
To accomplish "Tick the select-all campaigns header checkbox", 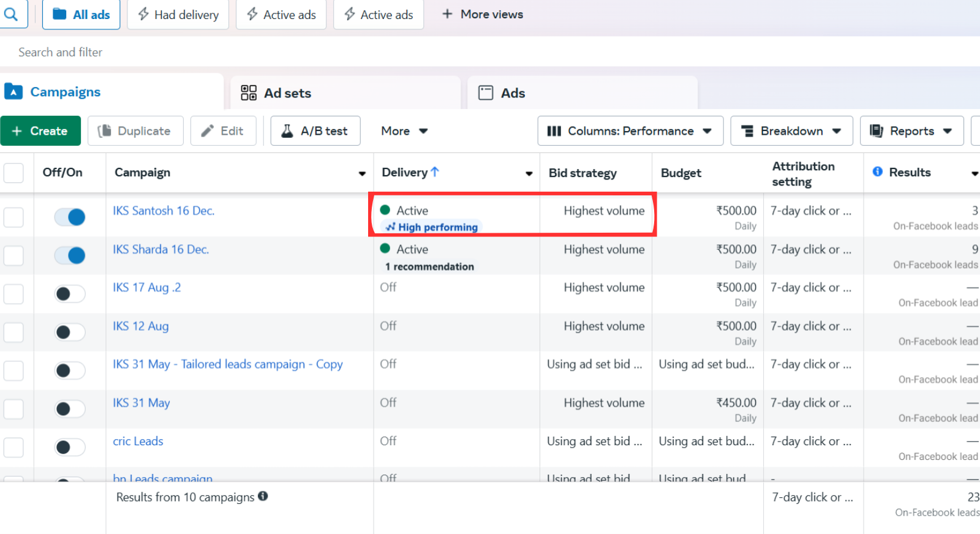I will pyautogui.click(x=13, y=173).
